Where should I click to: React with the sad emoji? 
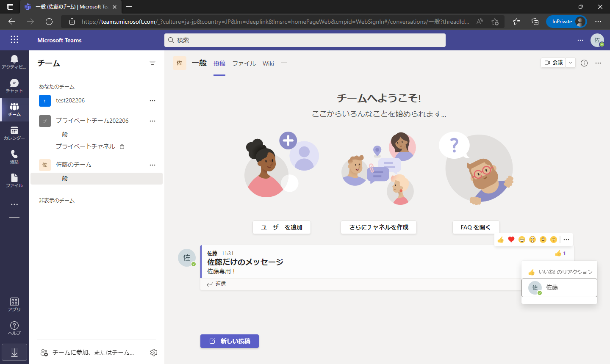(543, 240)
